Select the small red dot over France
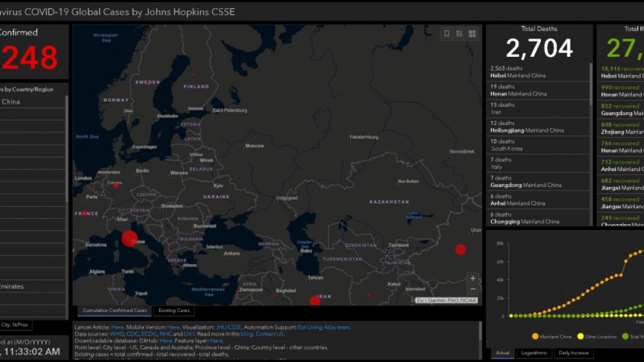This screenshot has width=644, height=362. [x=85, y=213]
